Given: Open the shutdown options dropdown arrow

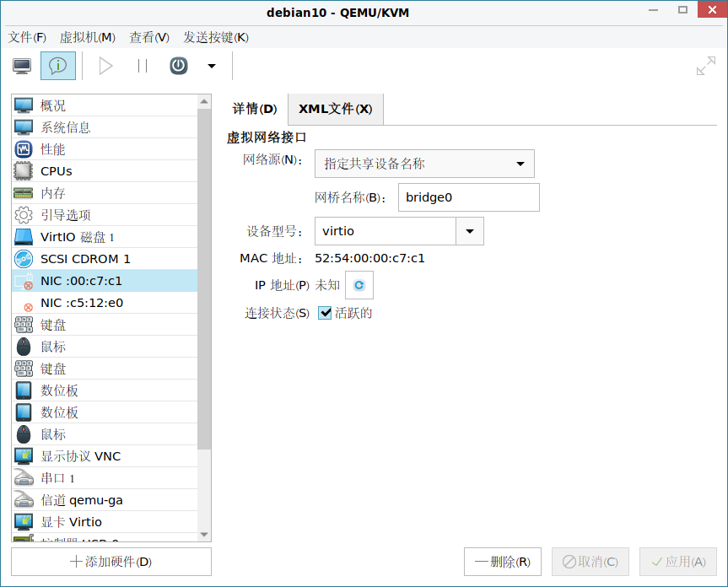Looking at the screenshot, I should [x=212, y=66].
